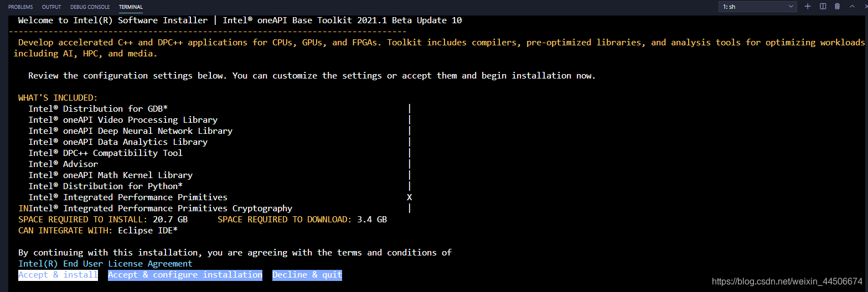The width and height of the screenshot is (868, 292).
Task: Click 'Intel® oneAPI Data Analytics Library' entry
Action: [x=118, y=142]
